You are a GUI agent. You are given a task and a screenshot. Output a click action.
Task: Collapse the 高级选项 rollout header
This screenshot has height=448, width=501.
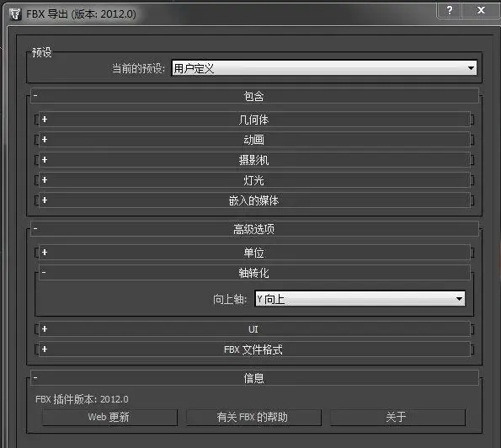point(254,229)
